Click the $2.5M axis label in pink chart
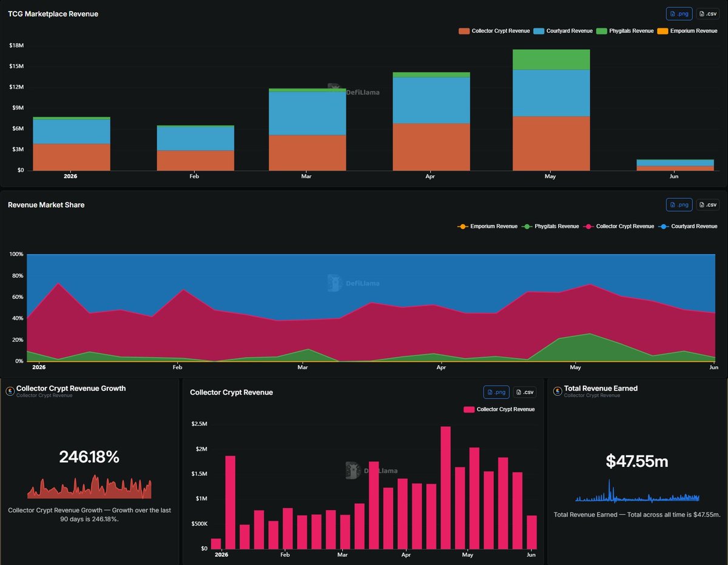 pos(198,424)
